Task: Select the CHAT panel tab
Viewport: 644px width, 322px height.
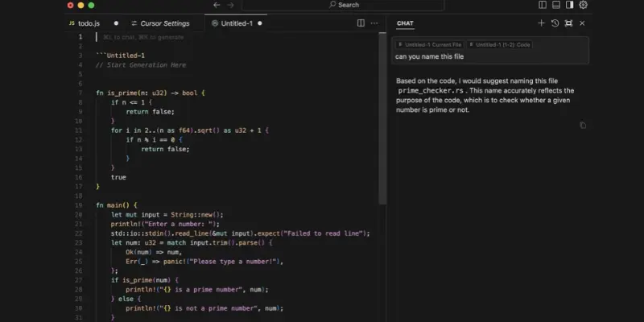Action: 405,23
